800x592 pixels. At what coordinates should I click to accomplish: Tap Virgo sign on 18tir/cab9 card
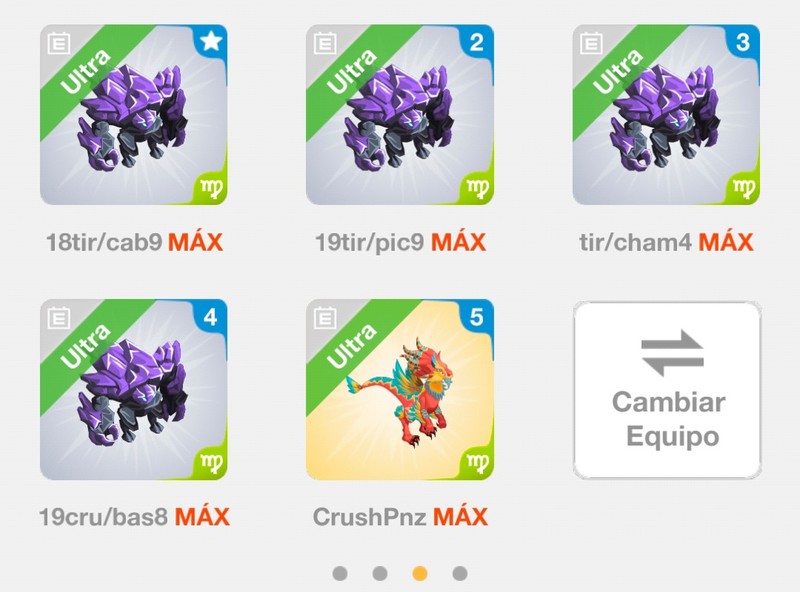(x=212, y=188)
